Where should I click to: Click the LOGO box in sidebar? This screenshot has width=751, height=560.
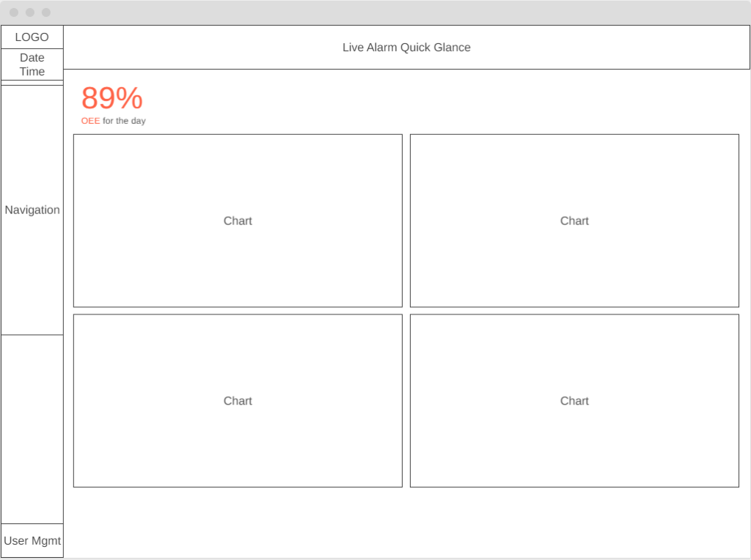click(32, 37)
